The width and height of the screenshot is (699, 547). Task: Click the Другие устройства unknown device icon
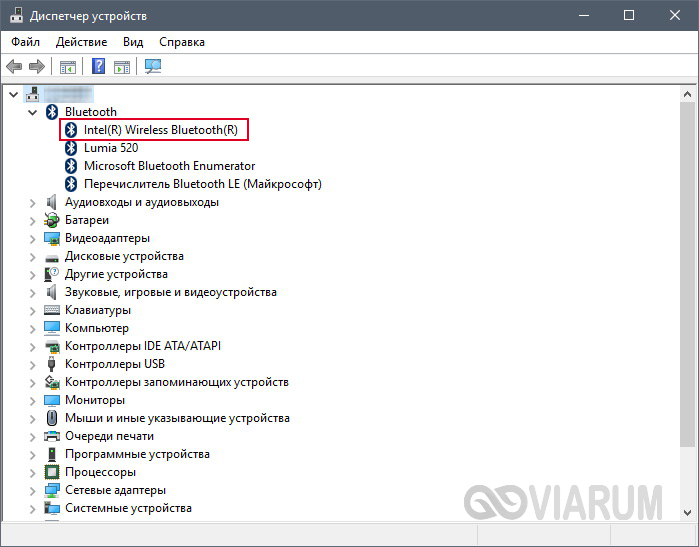tap(52, 274)
